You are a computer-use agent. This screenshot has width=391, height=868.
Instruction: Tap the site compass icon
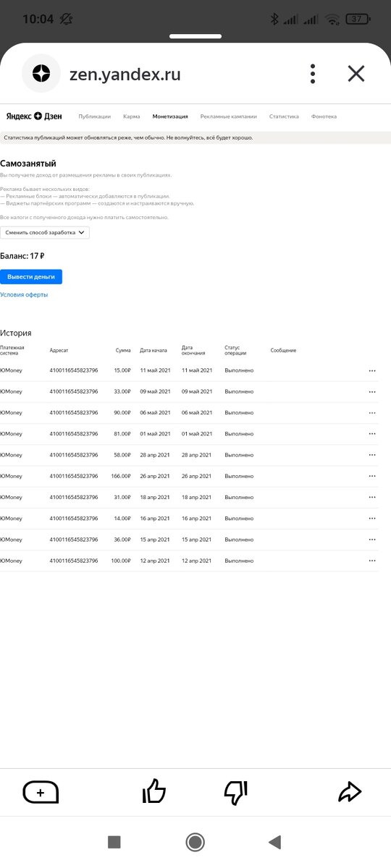coord(41,73)
